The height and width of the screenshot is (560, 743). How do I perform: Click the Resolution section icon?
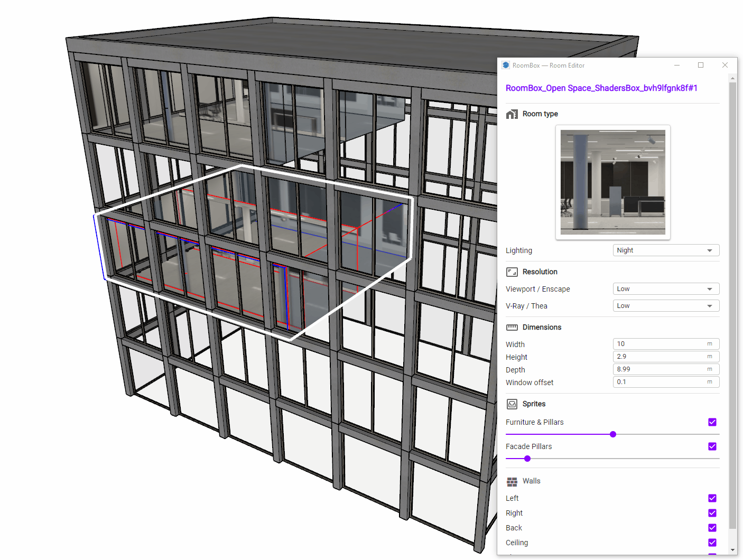tap(512, 272)
